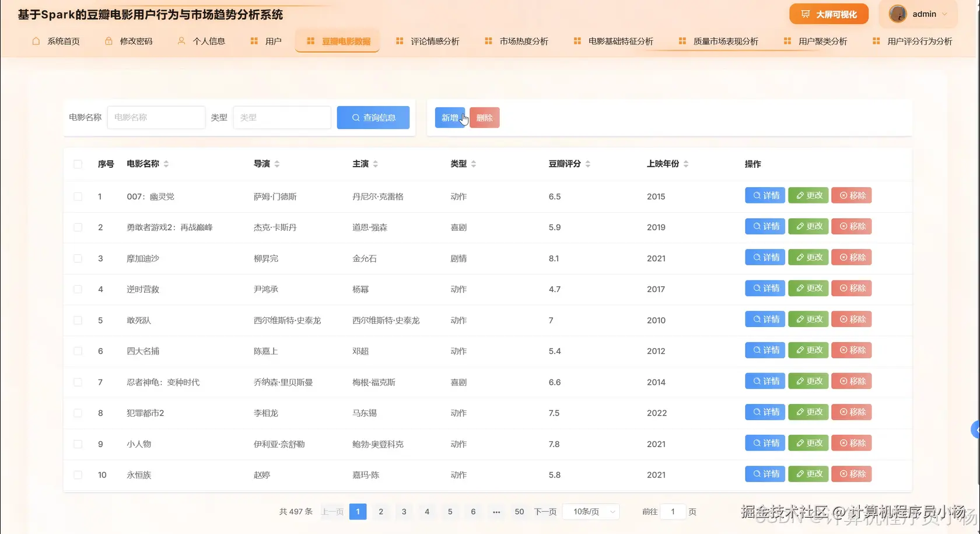Focus the 前往 page jump input

(673, 511)
